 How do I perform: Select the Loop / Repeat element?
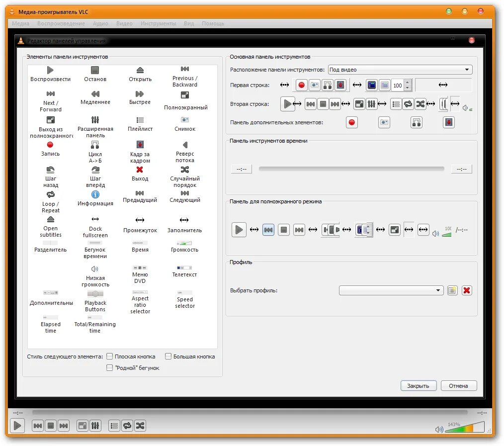(51, 202)
